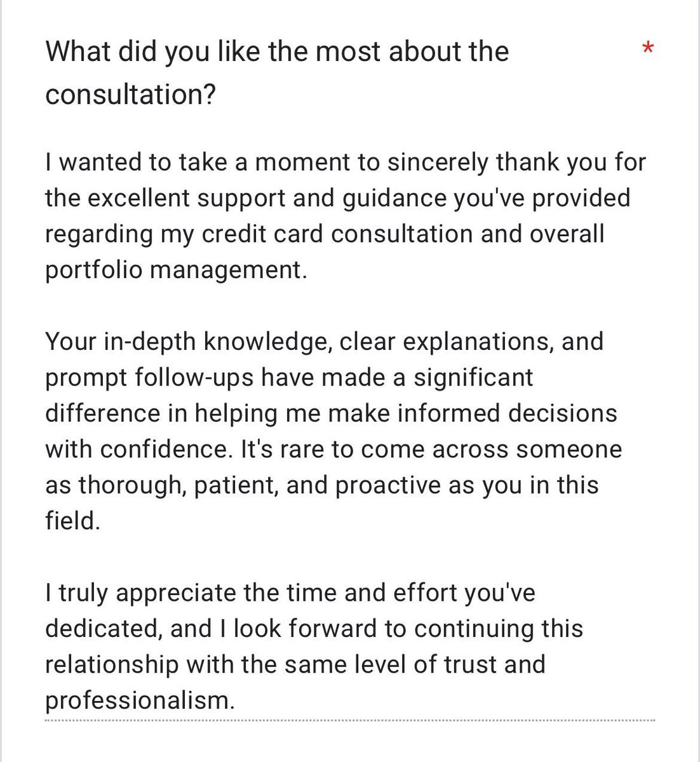Place cursor on 'prompt follow-ups' text
Viewport: 700px width, 762px height.
149,378
